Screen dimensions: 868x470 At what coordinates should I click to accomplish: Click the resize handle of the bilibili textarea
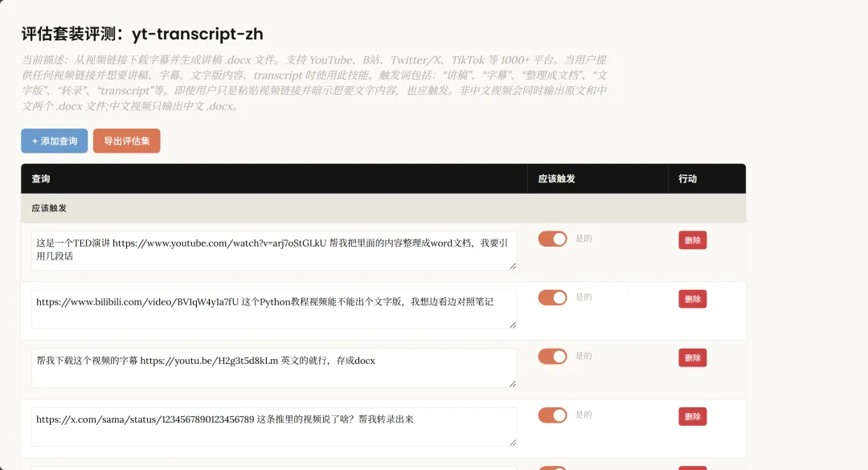pos(512,324)
